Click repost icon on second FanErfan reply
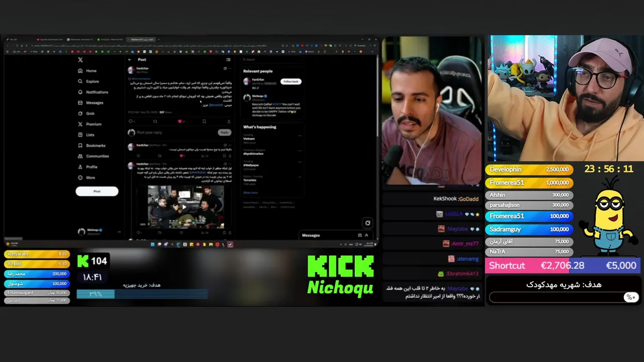The height and width of the screenshot is (362, 644). [x=159, y=155]
